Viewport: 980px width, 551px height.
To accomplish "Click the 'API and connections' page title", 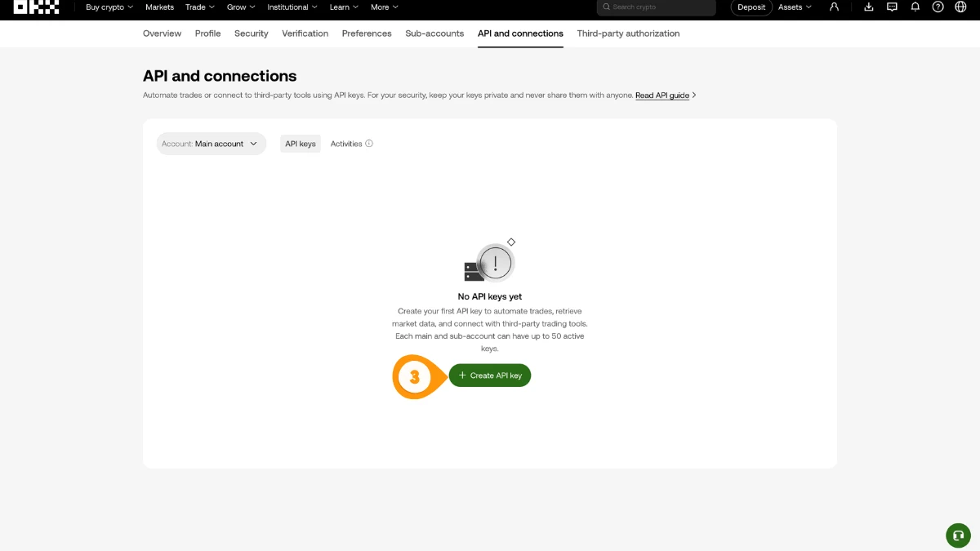I will tap(220, 76).
